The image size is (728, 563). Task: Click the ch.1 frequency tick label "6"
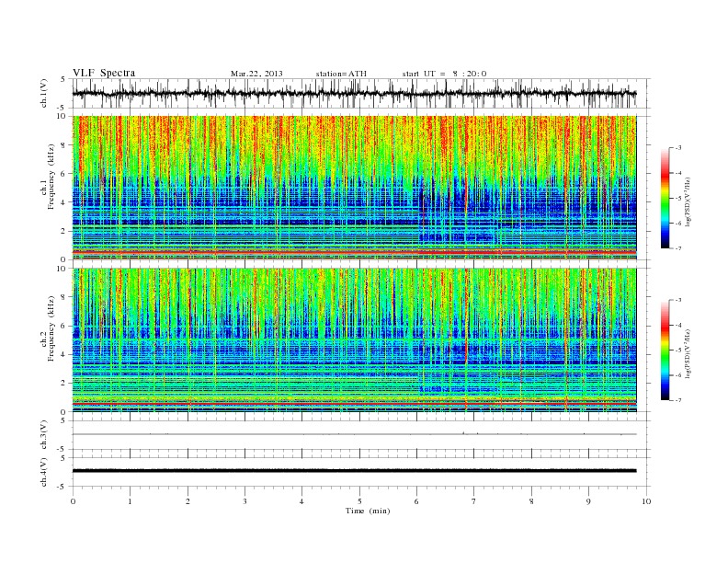tap(64, 174)
